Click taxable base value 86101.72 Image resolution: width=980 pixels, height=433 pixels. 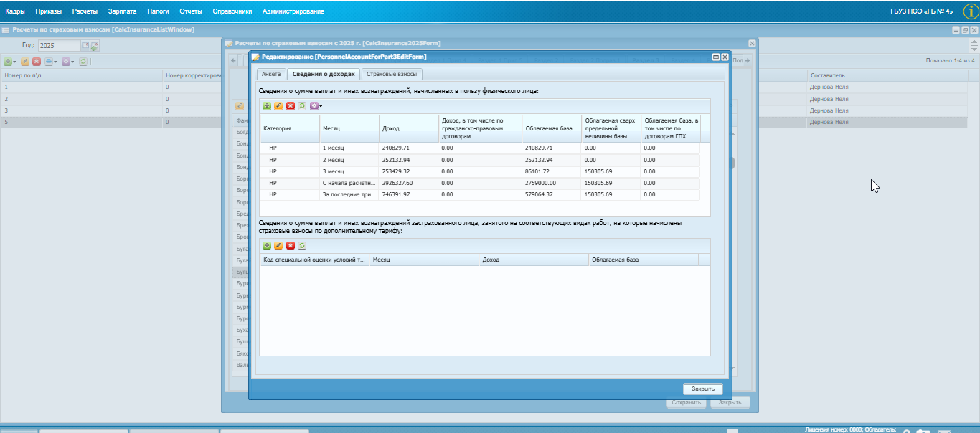[537, 171]
